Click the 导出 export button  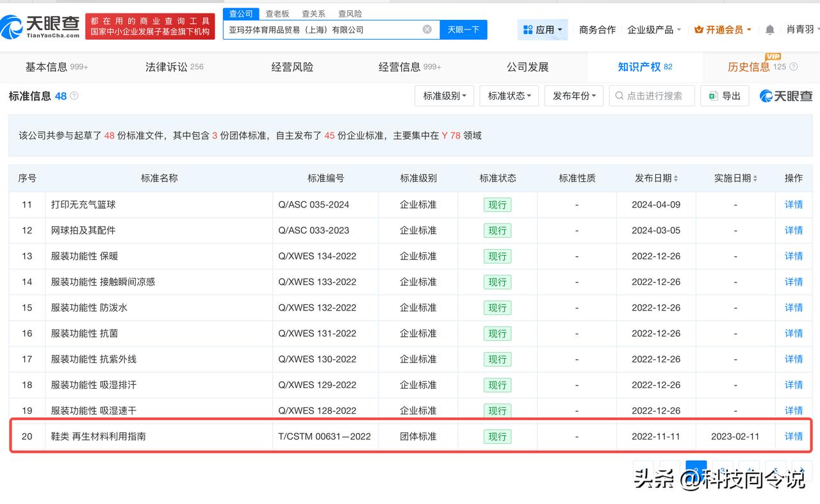(x=725, y=96)
